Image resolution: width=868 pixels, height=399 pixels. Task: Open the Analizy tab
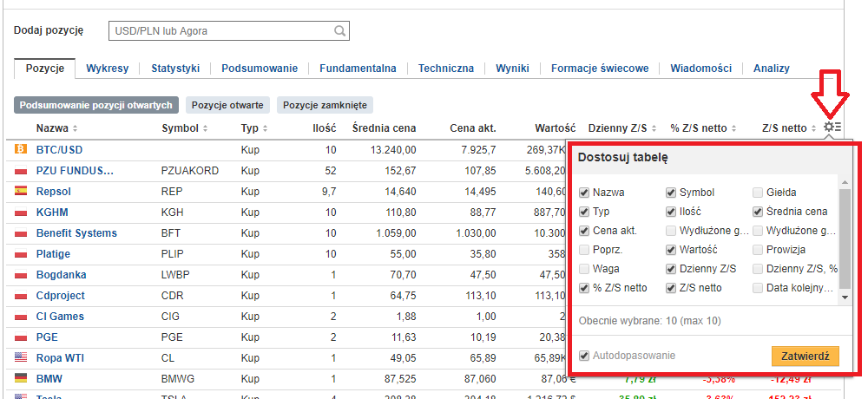771,69
